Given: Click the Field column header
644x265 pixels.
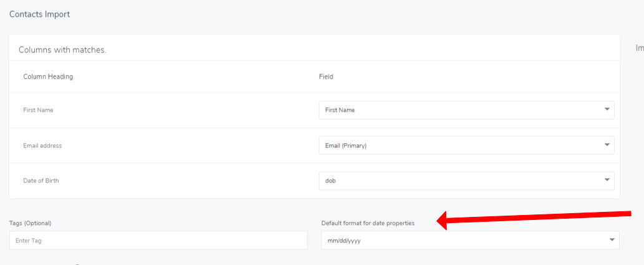Looking at the screenshot, I should click(326, 76).
